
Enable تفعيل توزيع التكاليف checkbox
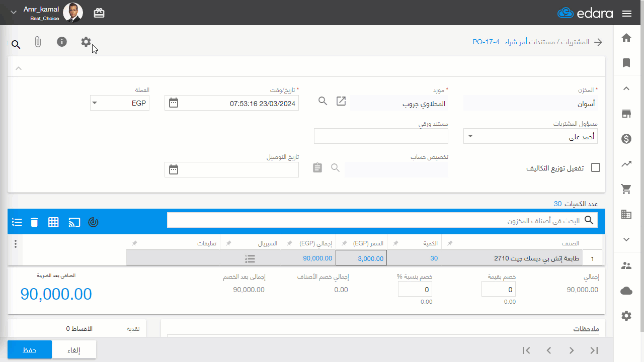[596, 167]
